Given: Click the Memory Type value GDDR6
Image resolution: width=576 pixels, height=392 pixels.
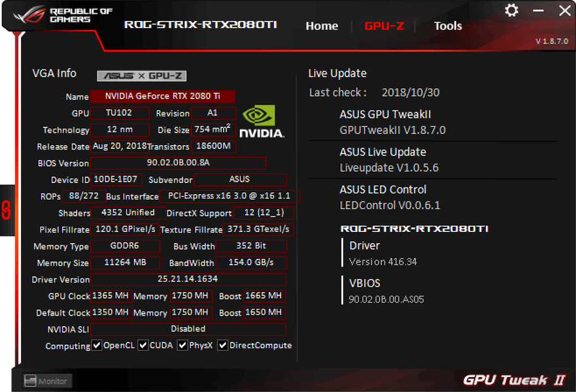Looking at the screenshot, I should tap(125, 246).
